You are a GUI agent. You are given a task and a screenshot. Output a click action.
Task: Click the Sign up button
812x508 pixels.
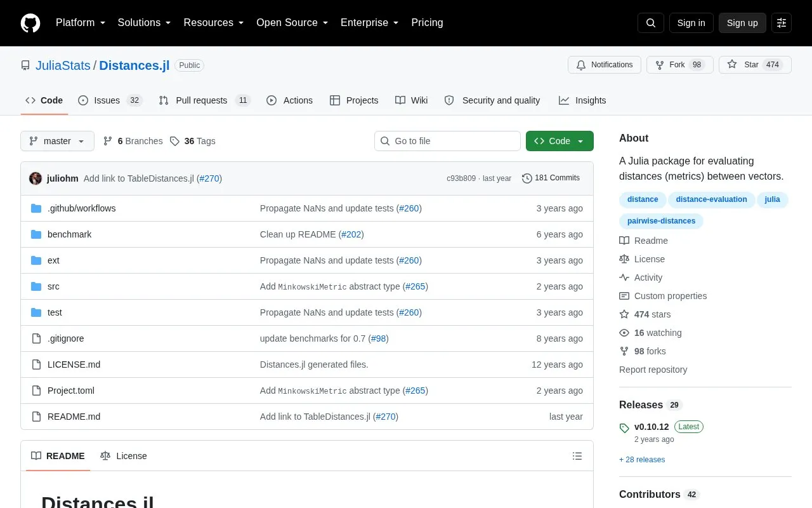742,23
